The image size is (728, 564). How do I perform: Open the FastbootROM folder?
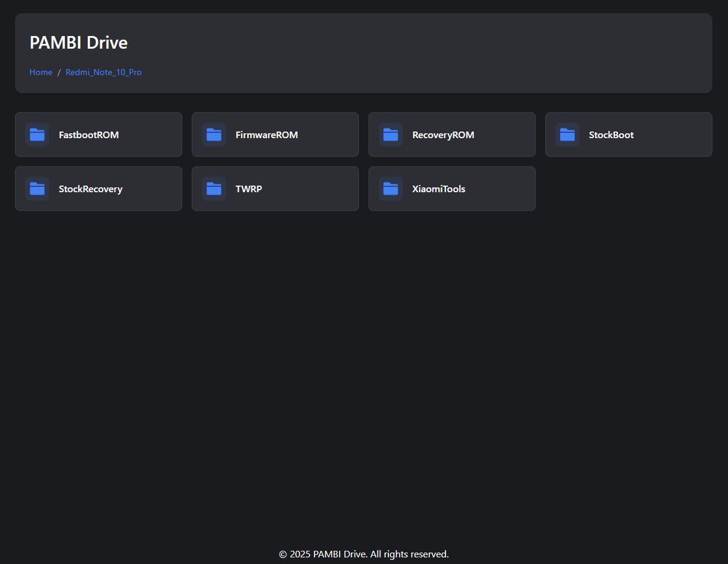coord(98,135)
